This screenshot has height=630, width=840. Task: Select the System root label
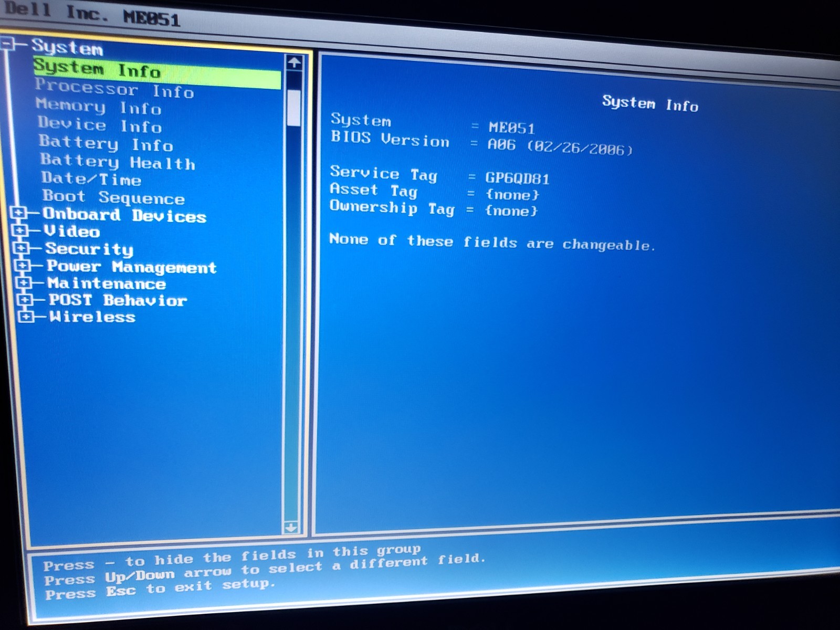67,47
